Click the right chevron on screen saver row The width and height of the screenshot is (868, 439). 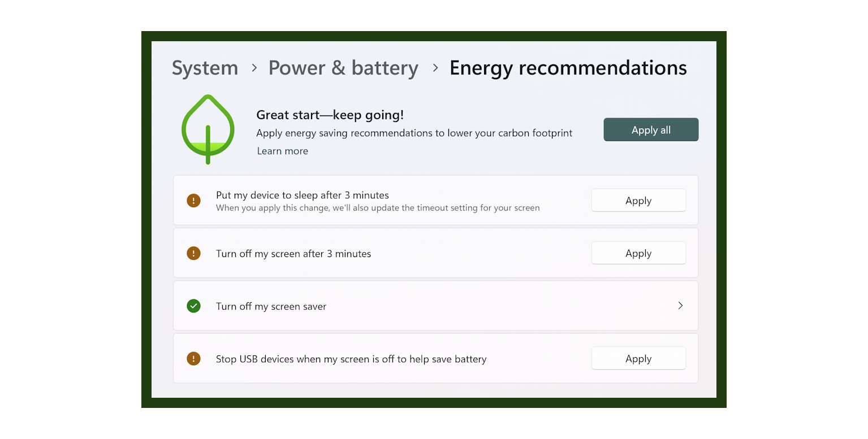pyautogui.click(x=680, y=306)
